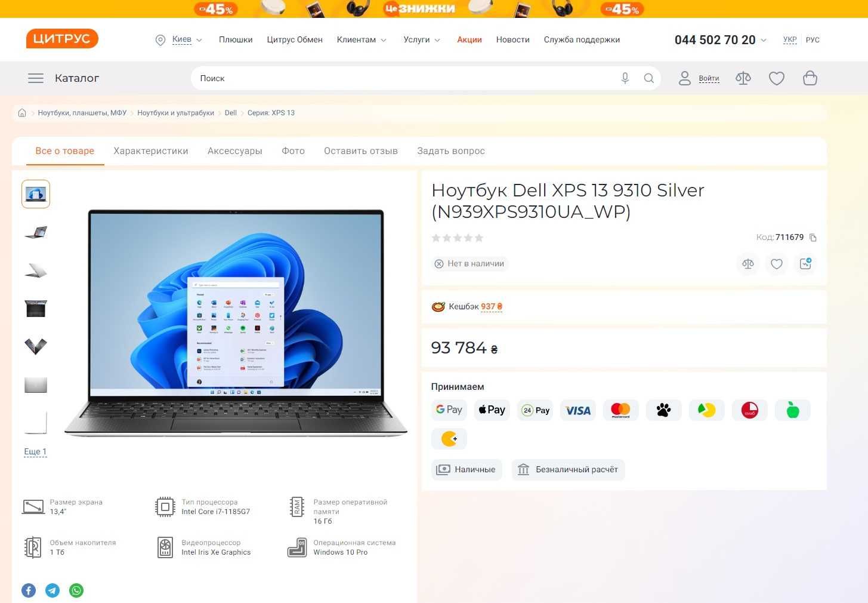Share via Telegram icon
Image resolution: width=868 pixels, height=603 pixels.
click(x=52, y=590)
